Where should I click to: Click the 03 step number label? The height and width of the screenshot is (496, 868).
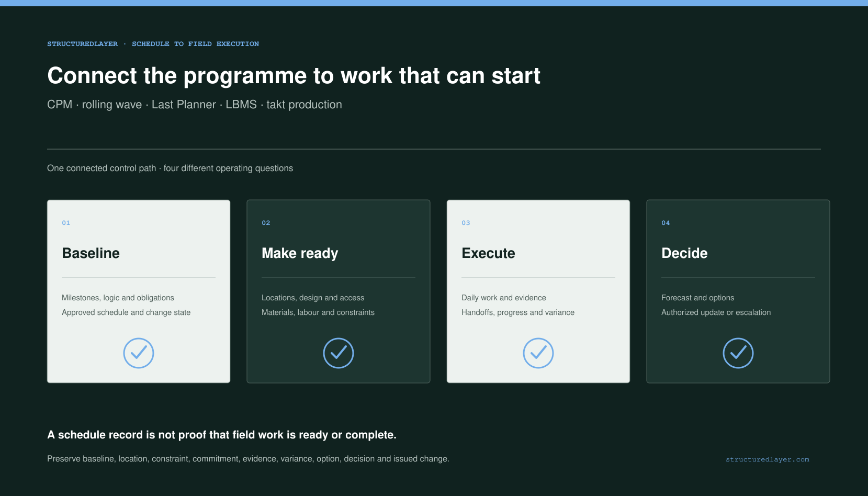[466, 223]
